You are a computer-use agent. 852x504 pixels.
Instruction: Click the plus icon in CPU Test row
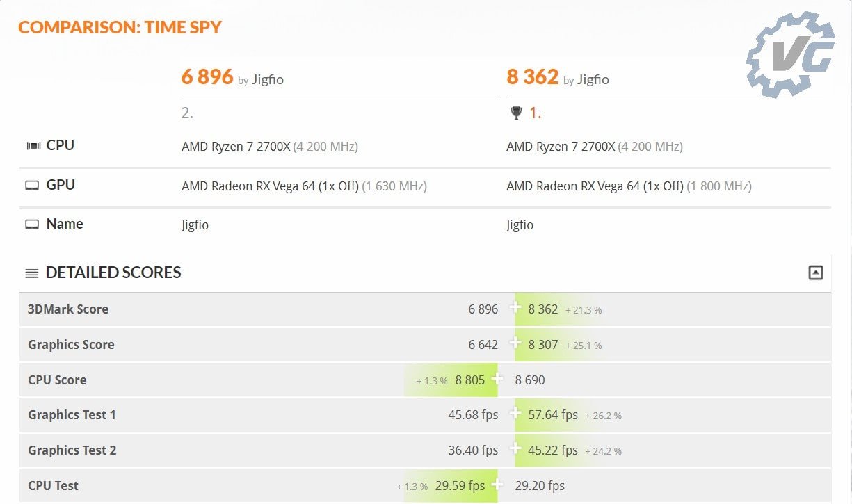pos(497,485)
